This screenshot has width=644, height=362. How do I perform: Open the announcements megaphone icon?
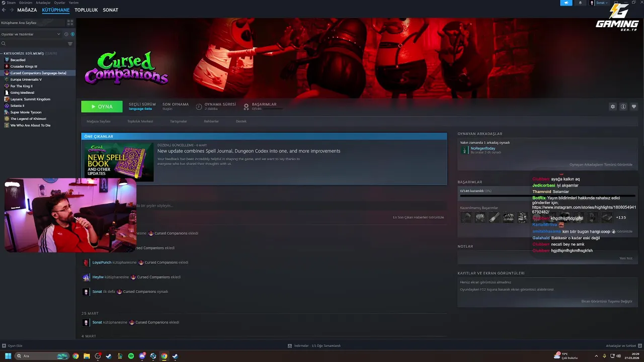pos(566,3)
